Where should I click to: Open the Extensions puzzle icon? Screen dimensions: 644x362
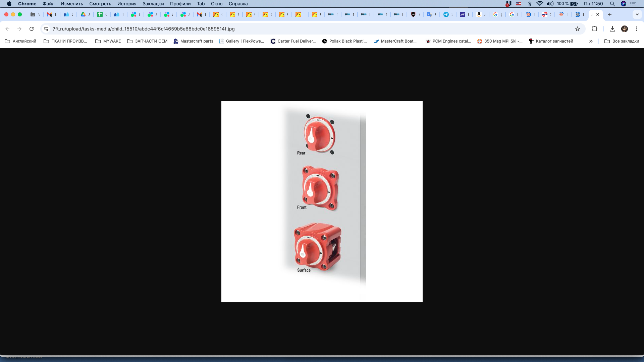coord(594,29)
